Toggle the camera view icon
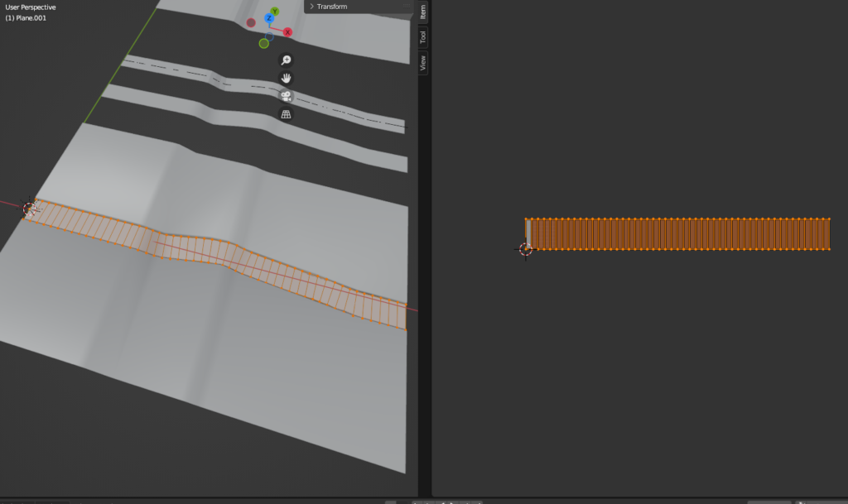Viewport: 848px width, 504px height. pyautogui.click(x=286, y=96)
